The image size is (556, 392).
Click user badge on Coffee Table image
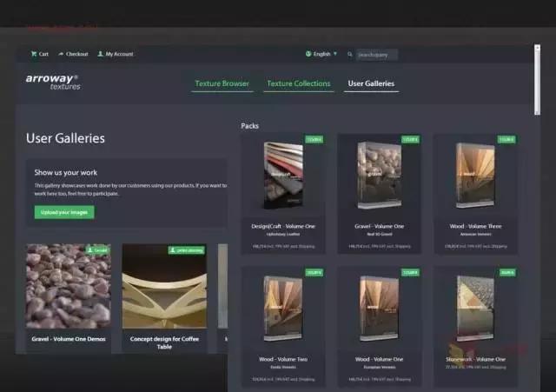pyautogui.click(x=187, y=250)
